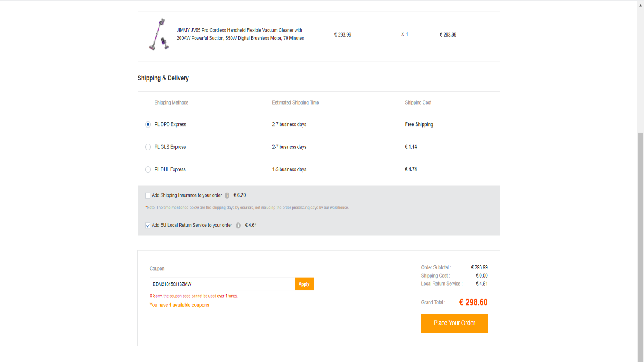The height and width of the screenshot is (362, 644).
Task: Pick PL DHL Express shipping option
Action: click(x=148, y=170)
